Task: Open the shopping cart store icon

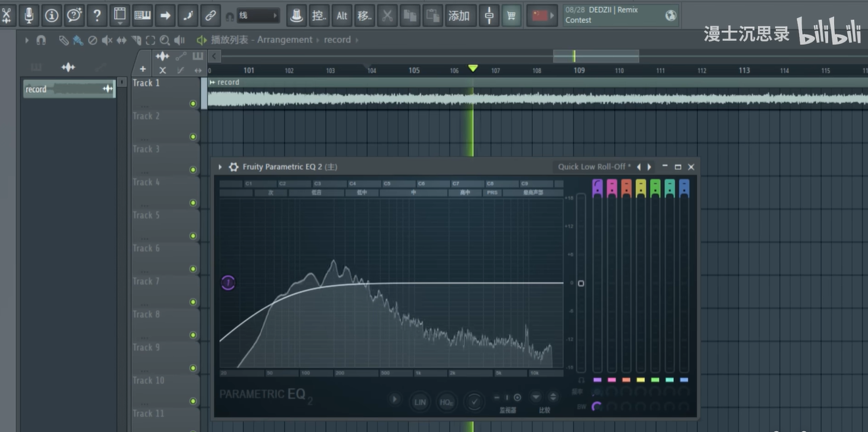Action: [x=511, y=15]
